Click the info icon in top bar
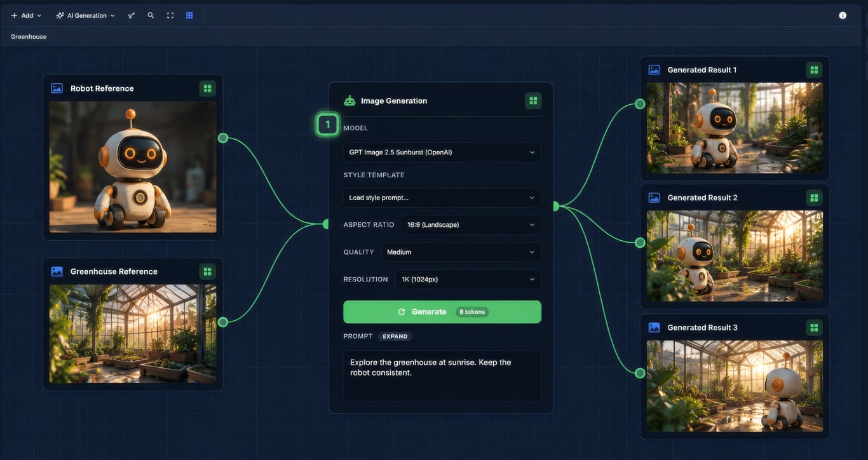868x460 pixels. 843,15
